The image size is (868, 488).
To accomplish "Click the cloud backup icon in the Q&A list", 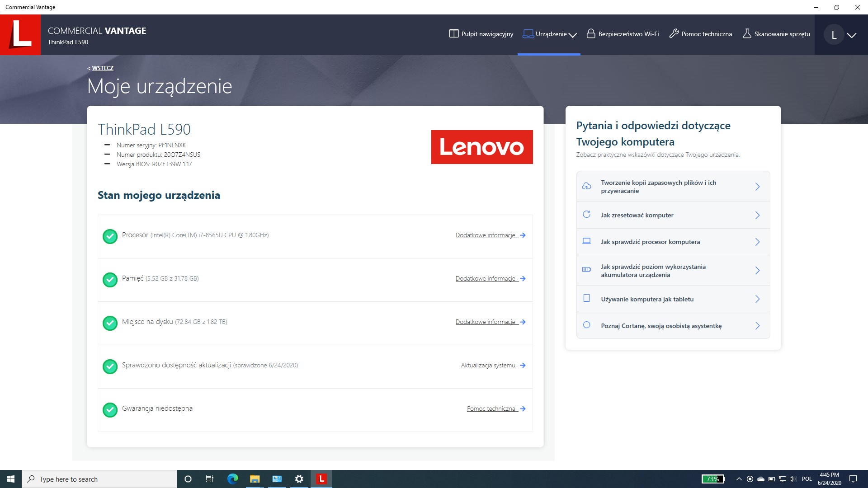I will pyautogui.click(x=586, y=186).
